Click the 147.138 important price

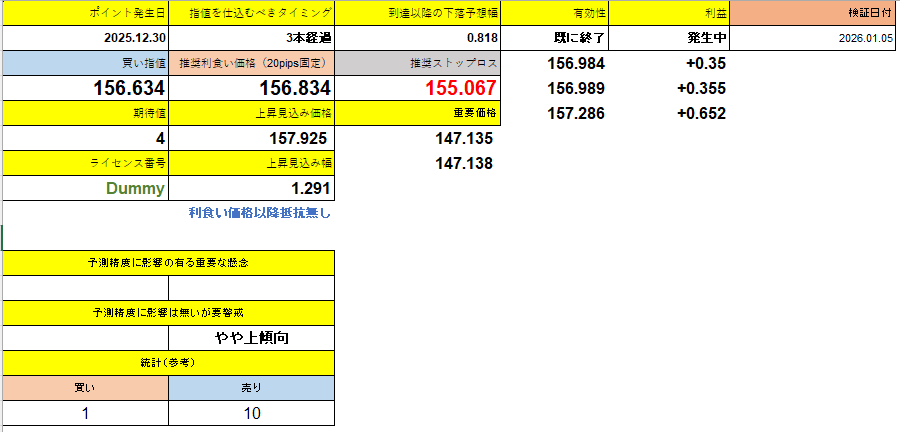pos(418,164)
